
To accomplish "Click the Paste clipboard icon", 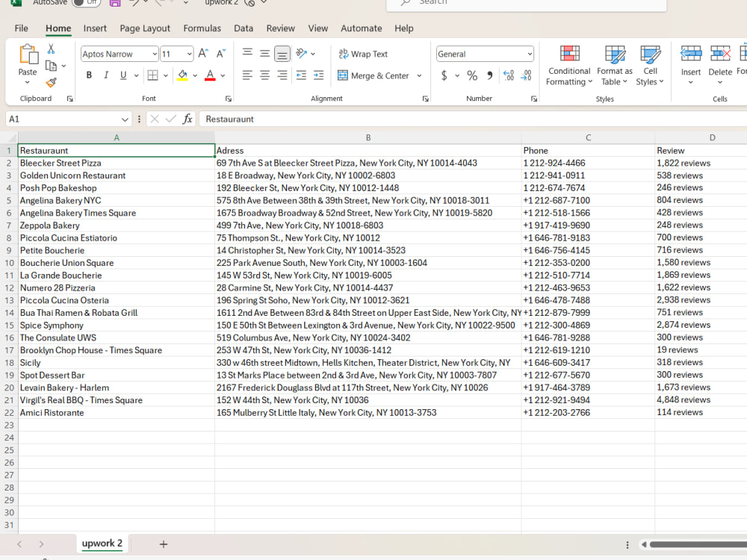I will tap(28, 55).
